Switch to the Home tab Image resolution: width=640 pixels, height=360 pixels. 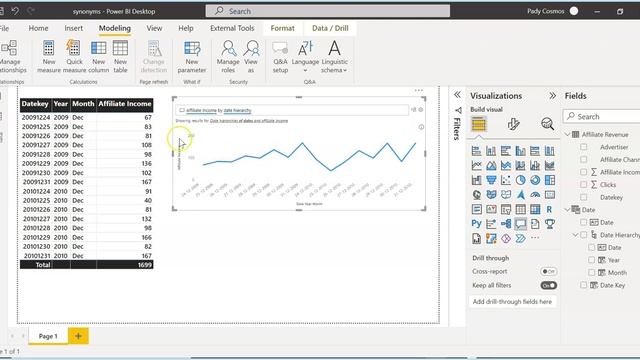(38, 28)
